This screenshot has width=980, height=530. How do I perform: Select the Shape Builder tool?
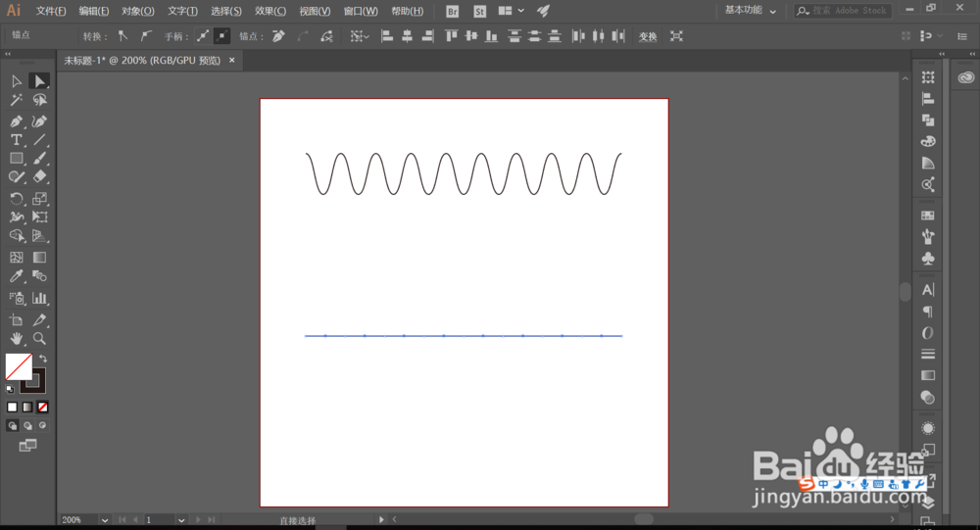click(x=17, y=236)
